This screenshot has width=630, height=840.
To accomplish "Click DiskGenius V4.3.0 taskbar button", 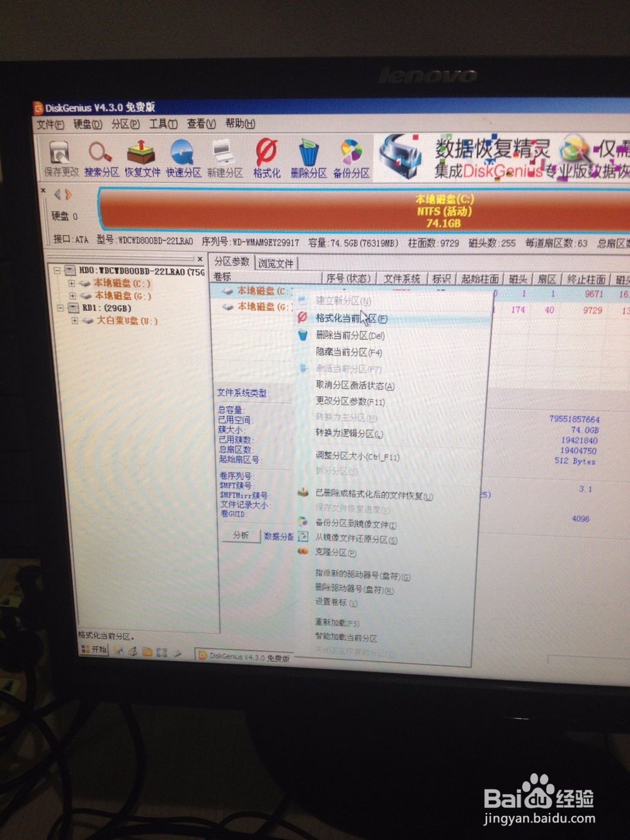I will tap(244, 657).
